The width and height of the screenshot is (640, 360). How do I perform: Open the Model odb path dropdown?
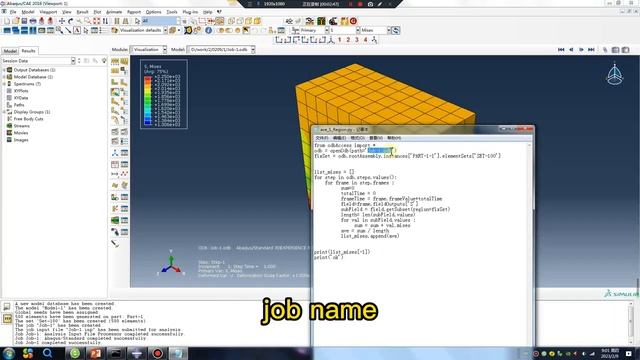tap(253, 49)
